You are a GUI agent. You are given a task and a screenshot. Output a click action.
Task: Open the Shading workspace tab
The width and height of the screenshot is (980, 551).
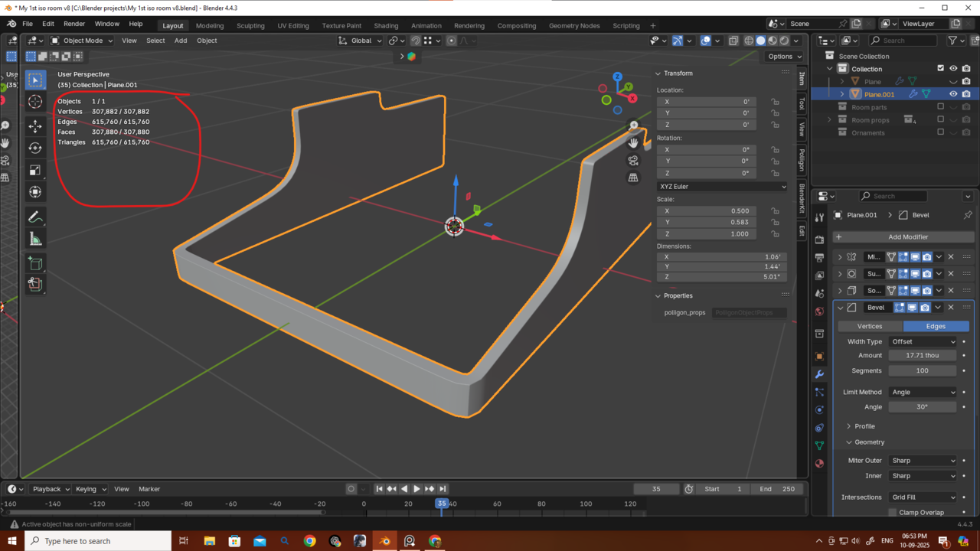tap(386, 25)
